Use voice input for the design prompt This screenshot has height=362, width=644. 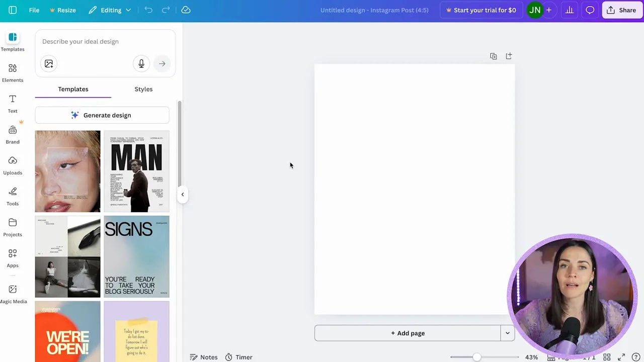[x=141, y=63]
